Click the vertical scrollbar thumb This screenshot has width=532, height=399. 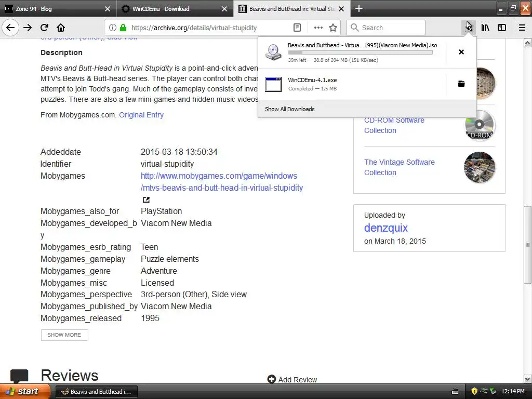[528, 244]
